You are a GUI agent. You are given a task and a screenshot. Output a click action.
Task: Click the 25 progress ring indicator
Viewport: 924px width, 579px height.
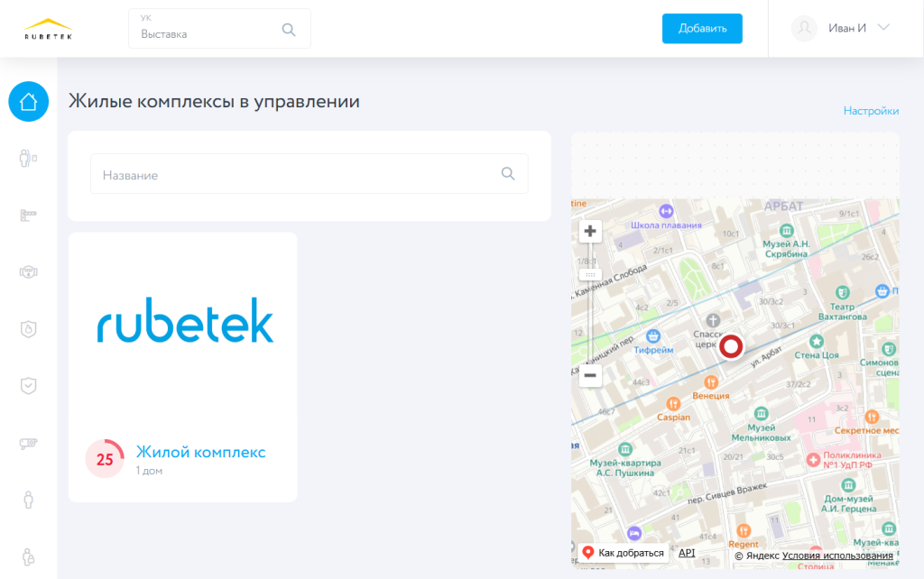coord(105,458)
